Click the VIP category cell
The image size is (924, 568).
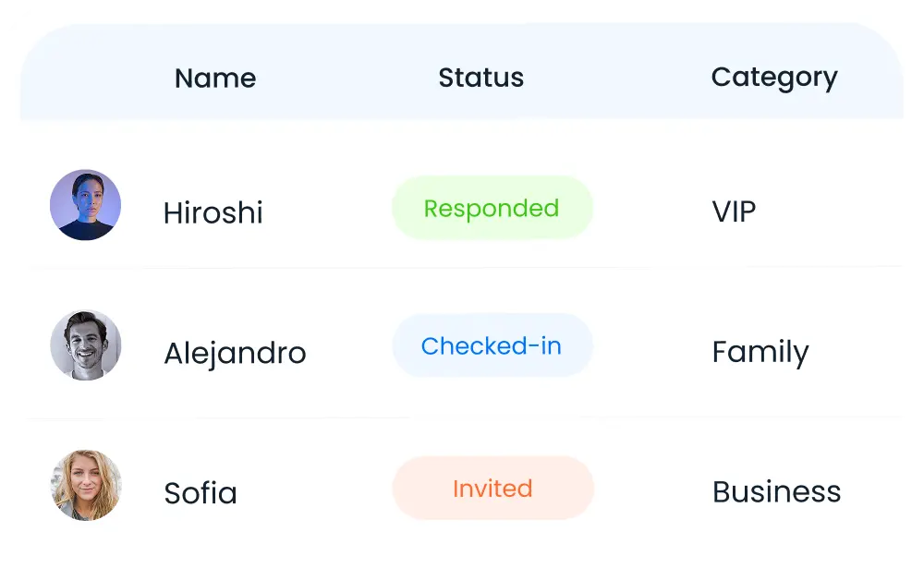(734, 212)
